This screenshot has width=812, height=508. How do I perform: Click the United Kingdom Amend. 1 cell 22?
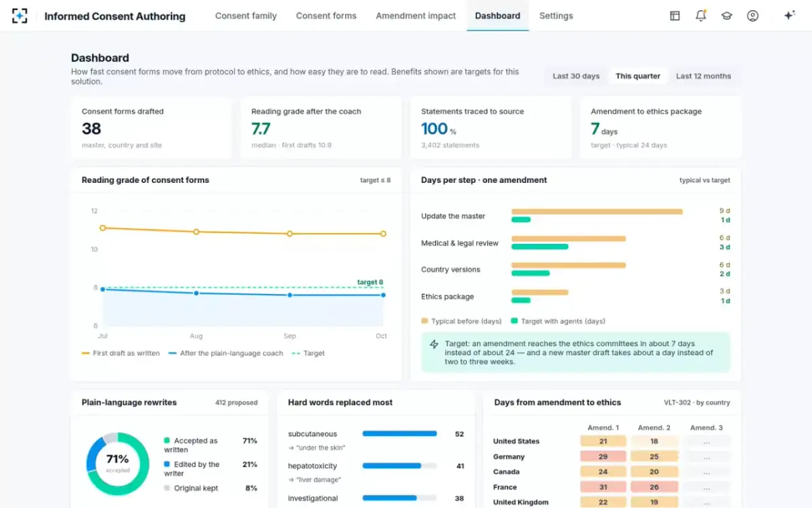(x=603, y=502)
